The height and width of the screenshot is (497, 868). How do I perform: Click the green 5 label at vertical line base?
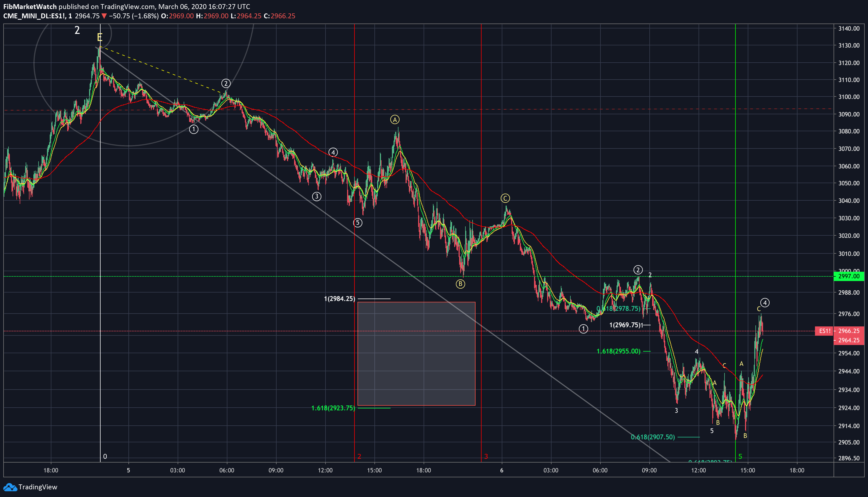tap(740, 456)
